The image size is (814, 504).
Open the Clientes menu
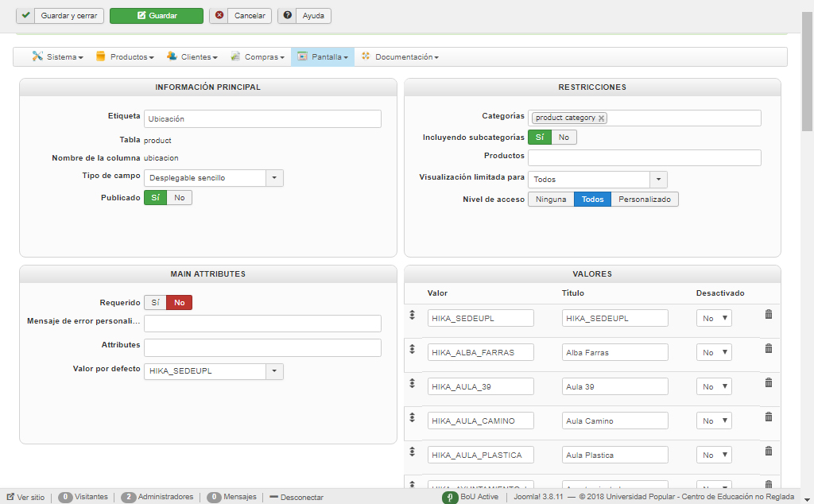tap(192, 56)
